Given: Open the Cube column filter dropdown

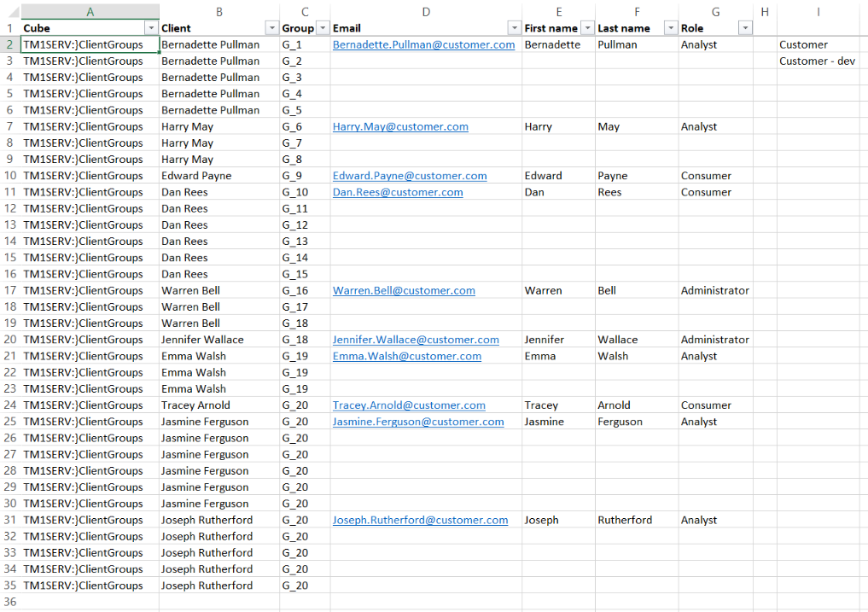Looking at the screenshot, I should click(151, 28).
